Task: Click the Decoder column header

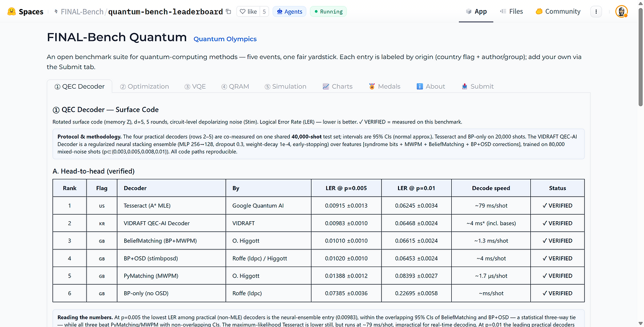Action: (172, 188)
